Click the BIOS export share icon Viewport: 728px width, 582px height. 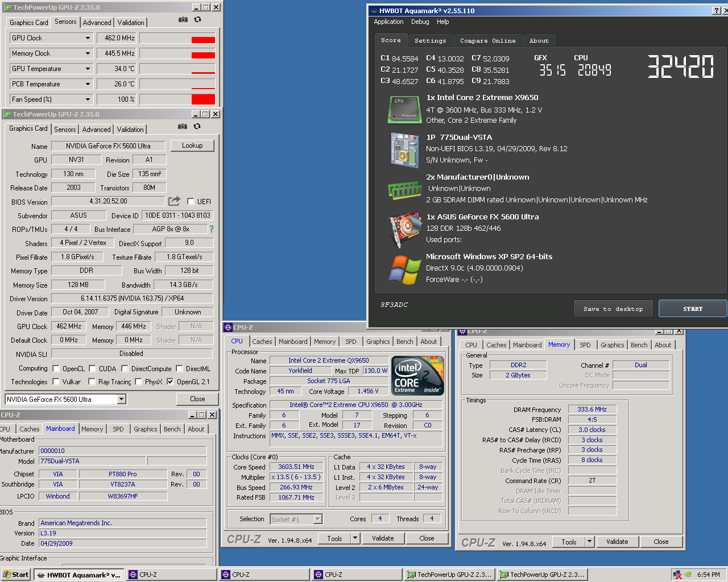tap(174, 201)
